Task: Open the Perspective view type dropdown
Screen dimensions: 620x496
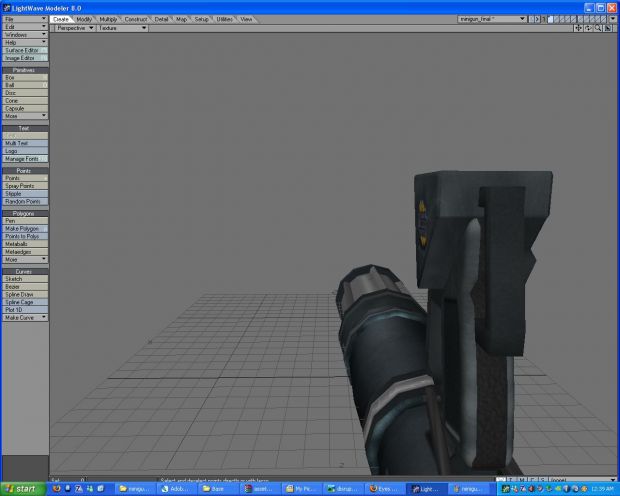Action: pos(75,28)
